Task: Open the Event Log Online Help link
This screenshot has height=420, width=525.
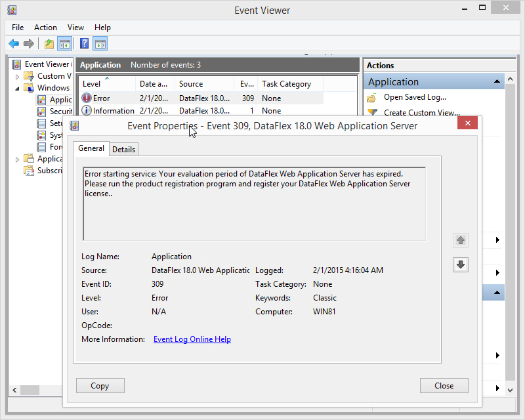Action: [x=192, y=339]
